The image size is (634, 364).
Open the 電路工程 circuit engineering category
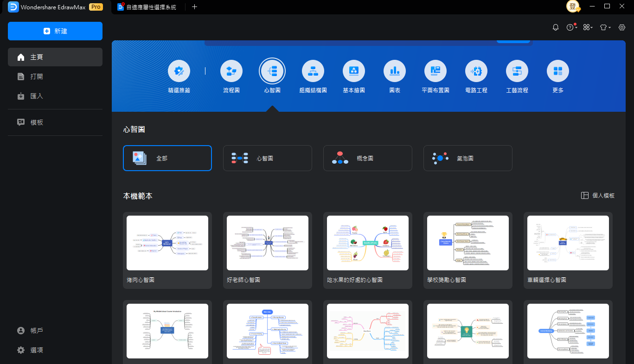[476, 71]
